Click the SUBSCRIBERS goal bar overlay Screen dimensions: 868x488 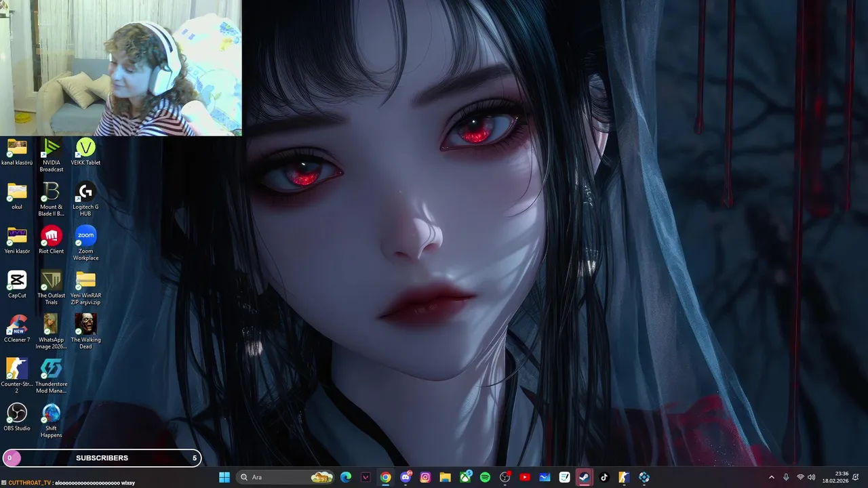[102, 458]
